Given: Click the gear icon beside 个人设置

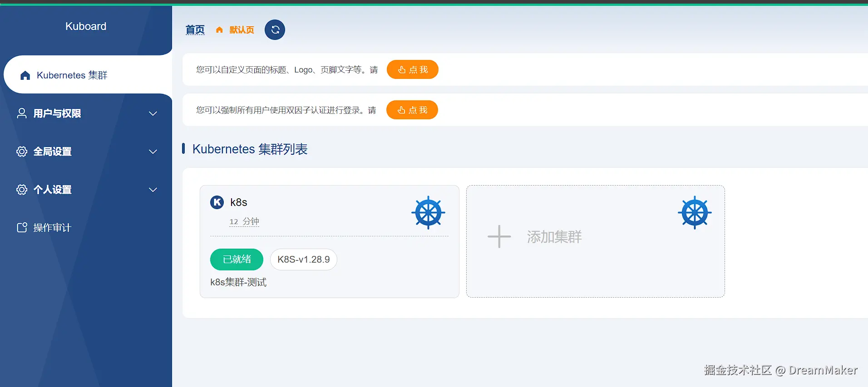Looking at the screenshot, I should (x=22, y=190).
